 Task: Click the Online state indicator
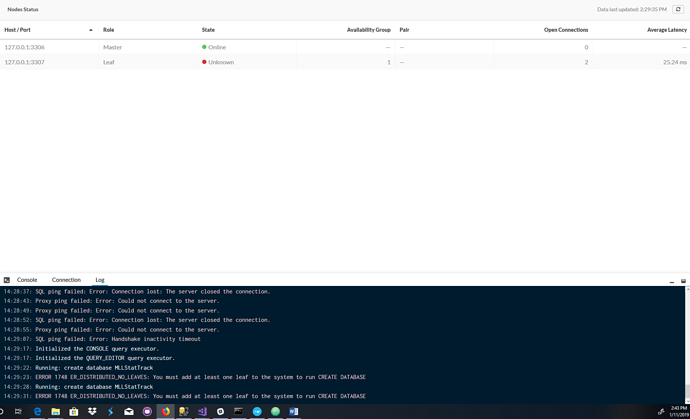214,47
